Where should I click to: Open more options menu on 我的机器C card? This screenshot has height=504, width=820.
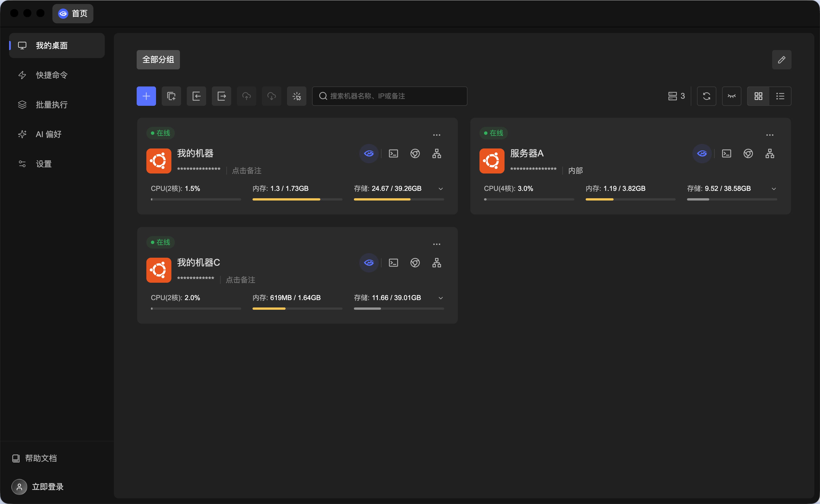pyautogui.click(x=437, y=244)
